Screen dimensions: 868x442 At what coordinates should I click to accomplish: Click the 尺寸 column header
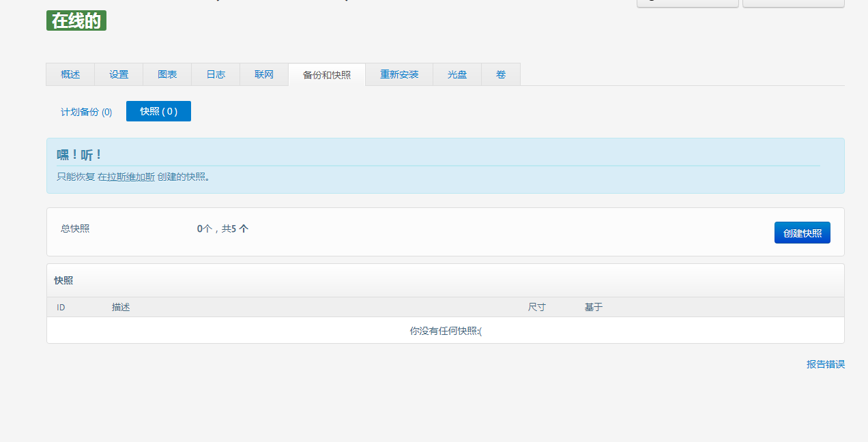[536, 308]
